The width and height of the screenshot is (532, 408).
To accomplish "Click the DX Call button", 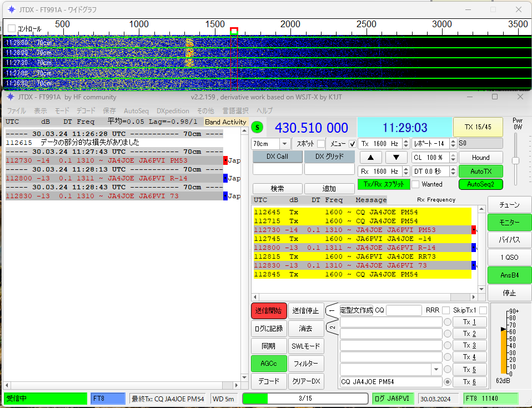I will [x=277, y=157].
